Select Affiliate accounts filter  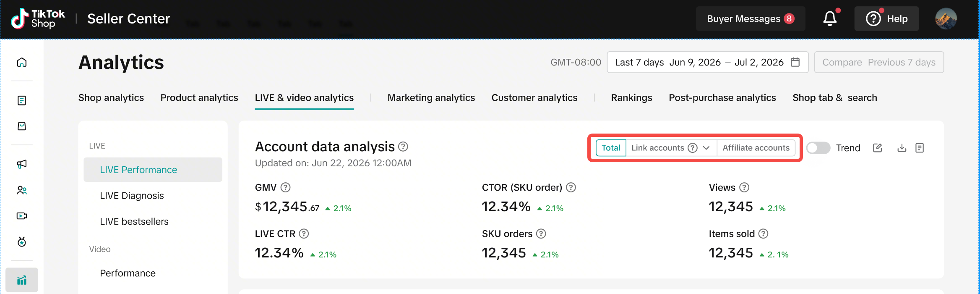pos(756,148)
